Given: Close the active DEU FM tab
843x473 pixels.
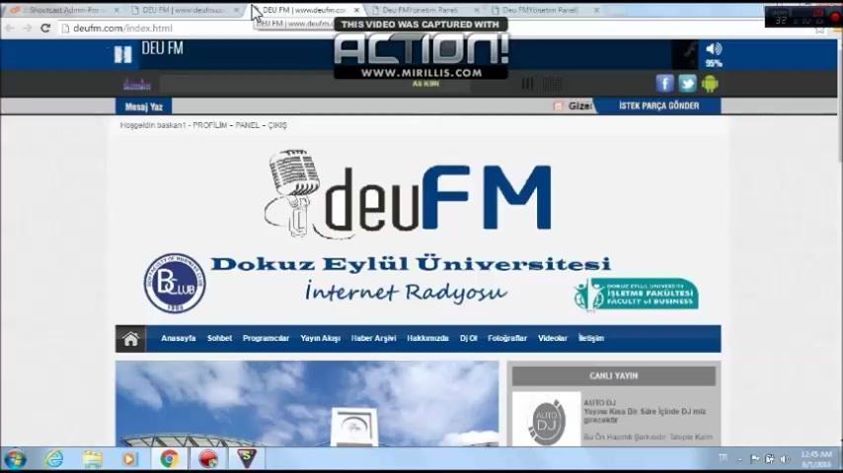Looking at the screenshot, I should click(356, 10).
